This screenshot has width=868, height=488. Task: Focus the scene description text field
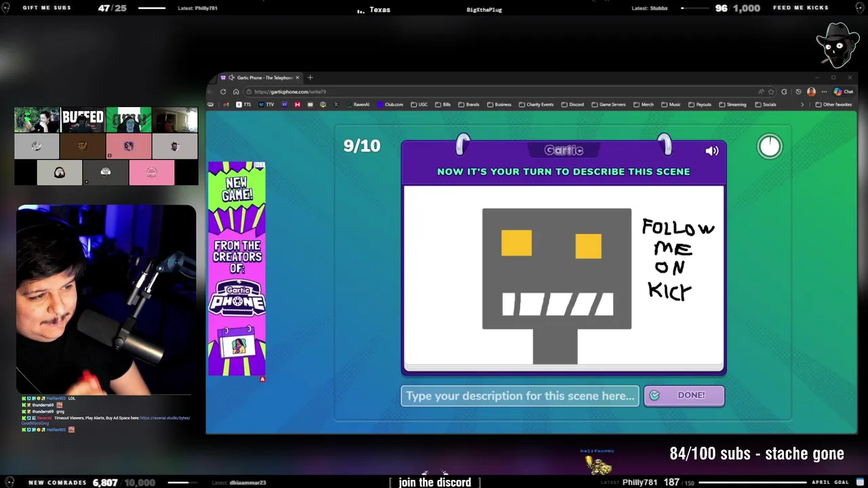pyautogui.click(x=520, y=396)
